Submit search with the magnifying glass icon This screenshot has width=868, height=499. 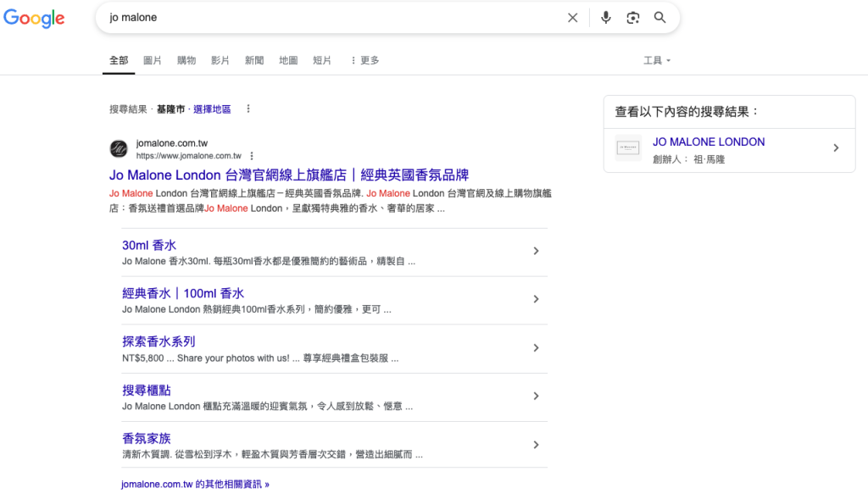coord(659,18)
